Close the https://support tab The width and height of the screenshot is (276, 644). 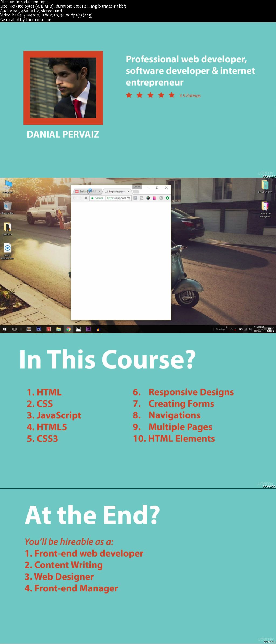tap(129, 192)
